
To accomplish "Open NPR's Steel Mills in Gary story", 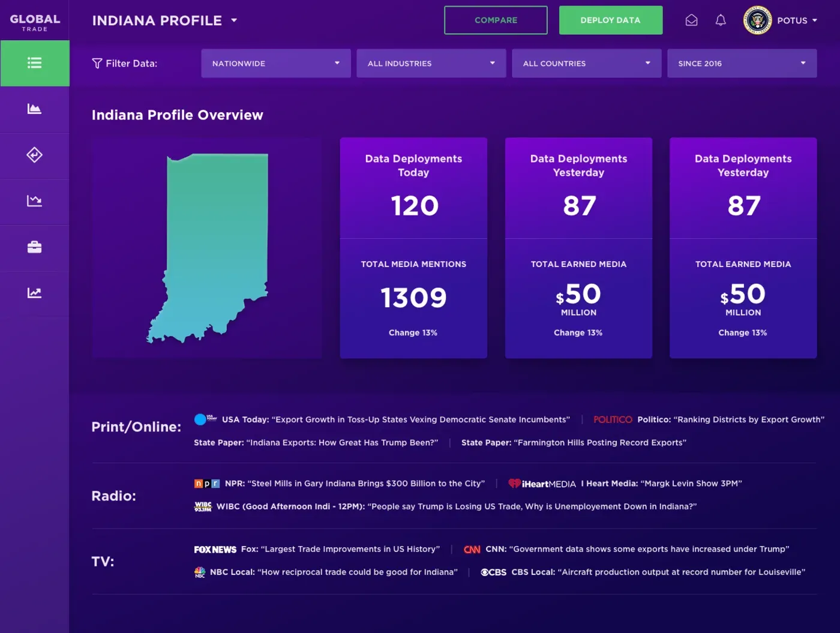I will 355,484.
